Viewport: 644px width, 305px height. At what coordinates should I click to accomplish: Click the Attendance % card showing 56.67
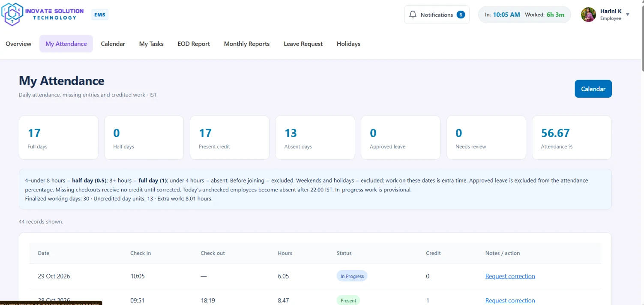572,138
